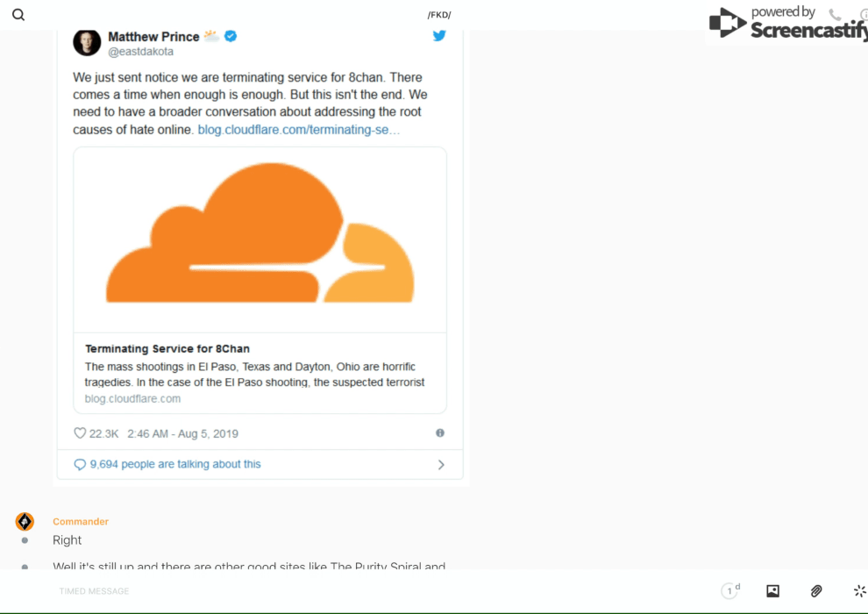Toggle the 1d message timer
This screenshot has width=868, height=614.
730,591
